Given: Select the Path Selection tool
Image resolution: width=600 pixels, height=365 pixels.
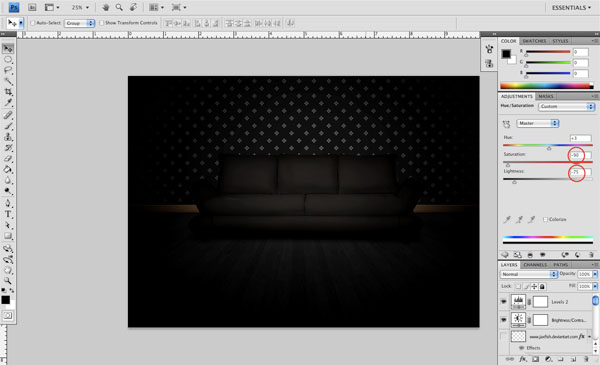Looking at the screenshot, I should pos(8,225).
